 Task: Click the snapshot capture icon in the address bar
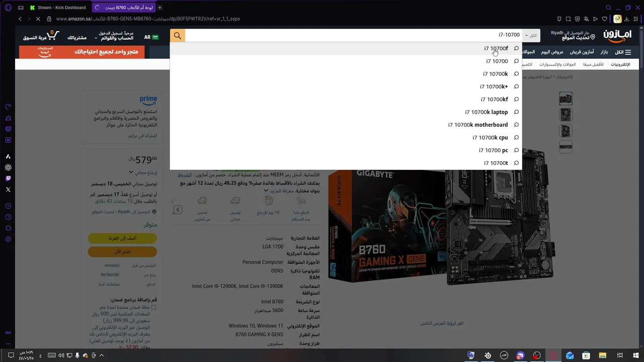568,19
